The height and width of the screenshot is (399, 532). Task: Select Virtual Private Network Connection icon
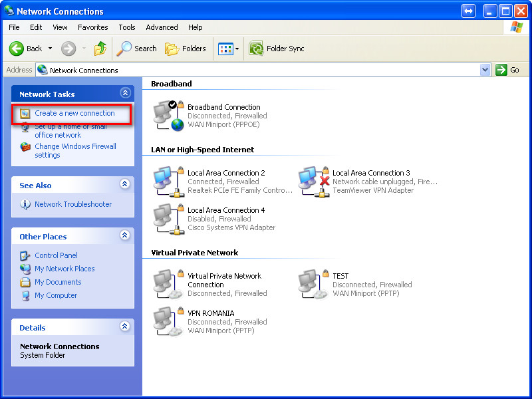[x=169, y=285]
